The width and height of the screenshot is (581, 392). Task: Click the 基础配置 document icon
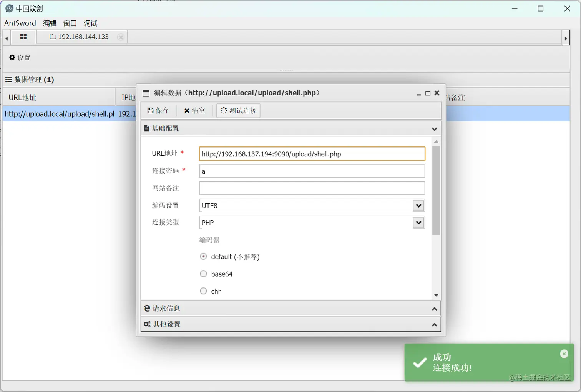coord(146,128)
